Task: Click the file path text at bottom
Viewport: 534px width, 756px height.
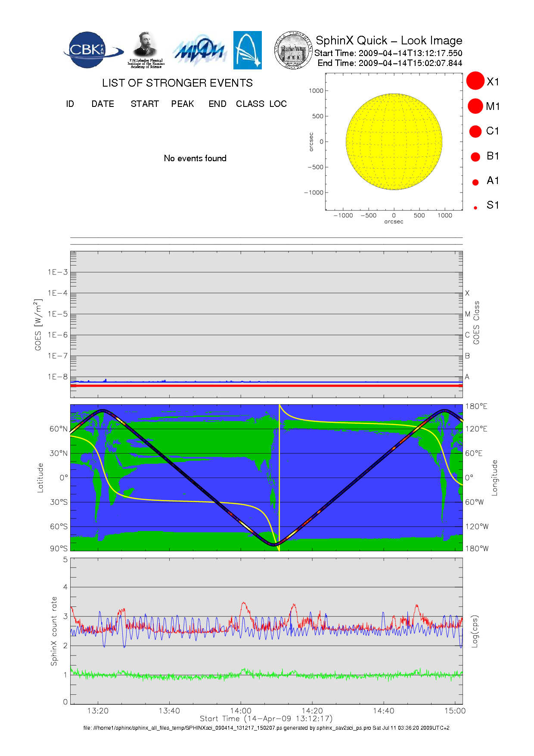Action: tap(266, 728)
